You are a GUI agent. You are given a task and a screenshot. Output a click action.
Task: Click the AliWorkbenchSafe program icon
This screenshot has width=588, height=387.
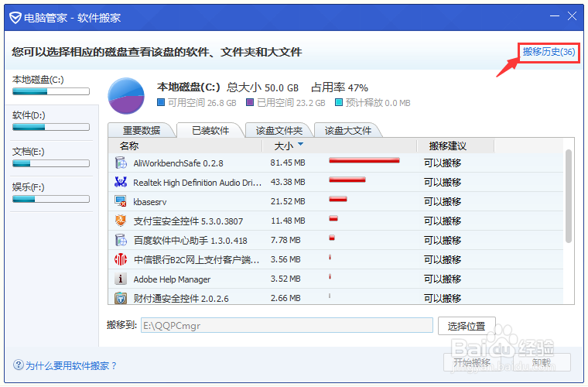[x=121, y=163]
